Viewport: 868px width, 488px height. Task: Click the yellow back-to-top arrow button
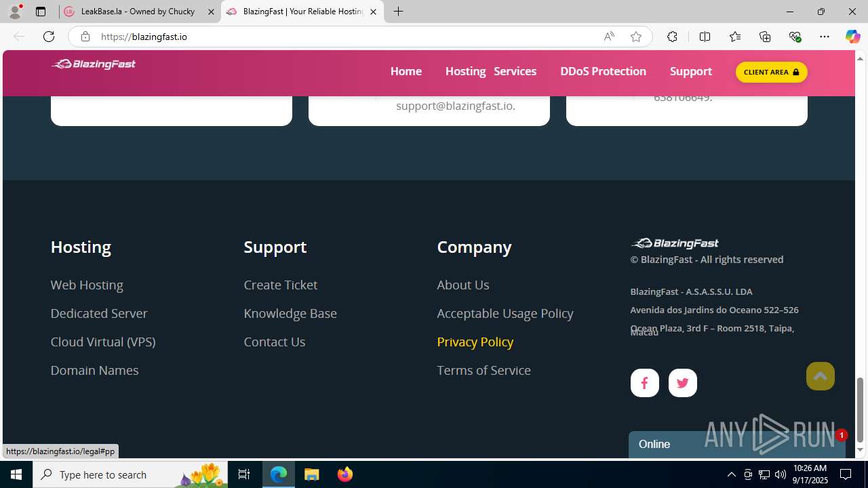click(x=820, y=376)
